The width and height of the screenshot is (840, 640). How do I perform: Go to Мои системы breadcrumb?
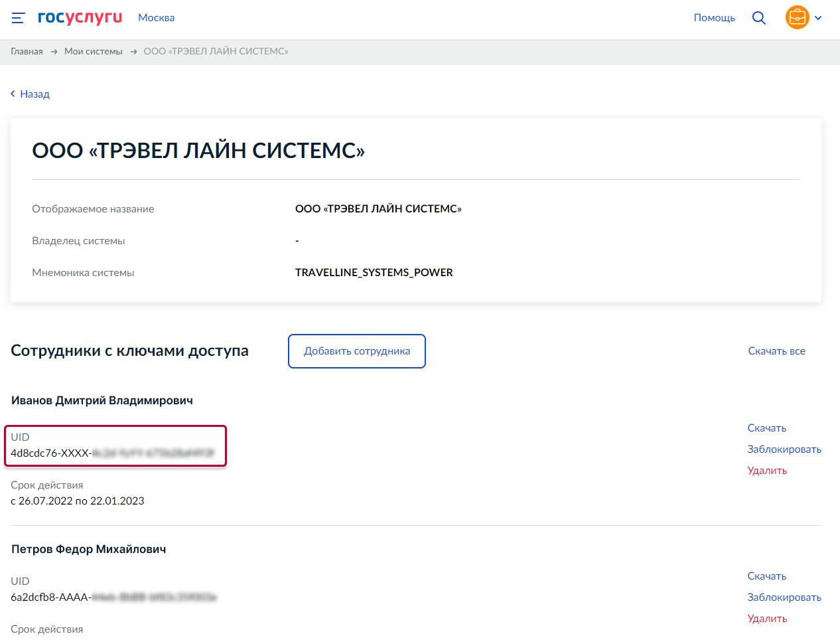pos(94,51)
